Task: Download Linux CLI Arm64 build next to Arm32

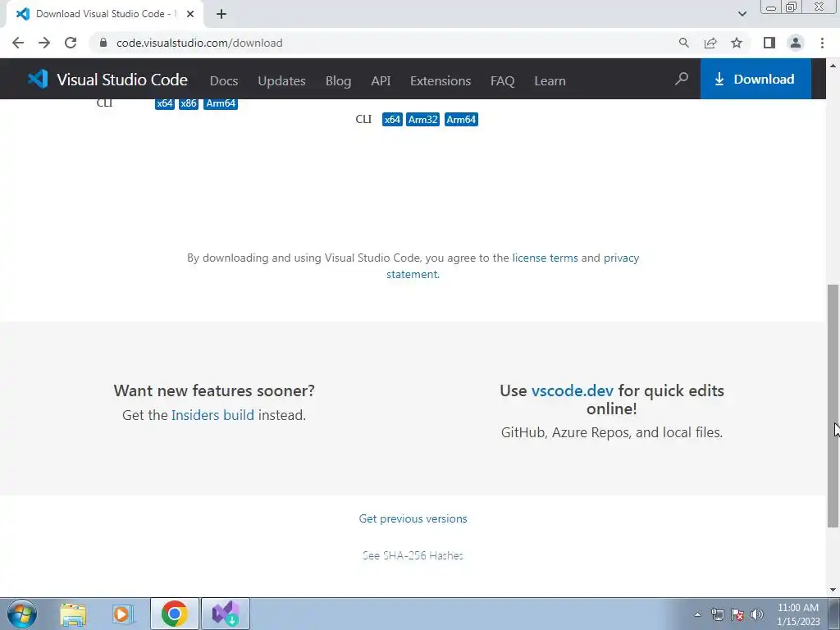Action: pyautogui.click(x=461, y=120)
